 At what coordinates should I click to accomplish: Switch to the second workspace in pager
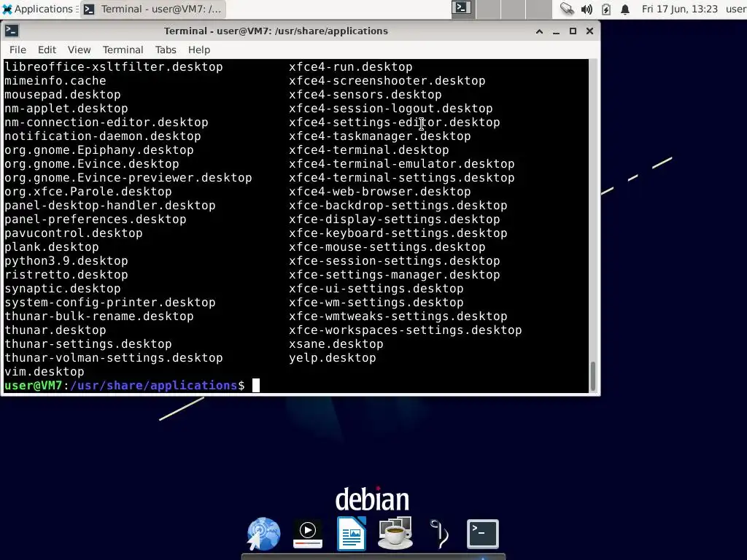pyautogui.click(x=488, y=9)
